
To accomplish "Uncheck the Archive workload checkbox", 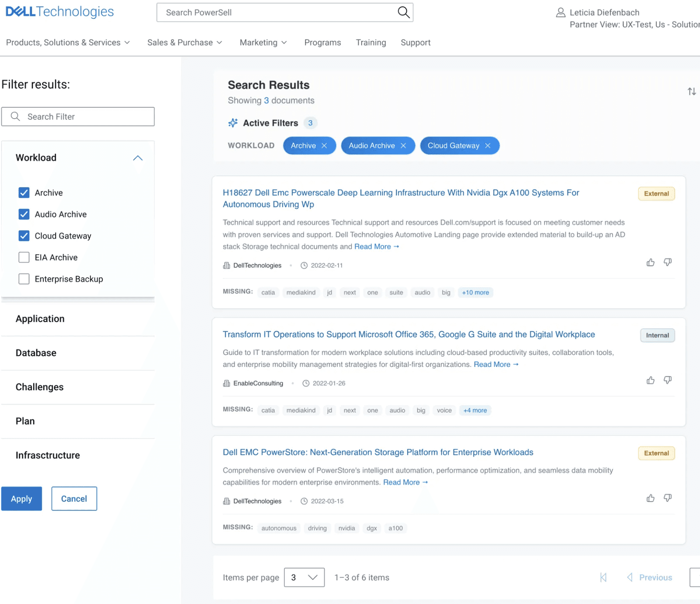I will [x=24, y=193].
